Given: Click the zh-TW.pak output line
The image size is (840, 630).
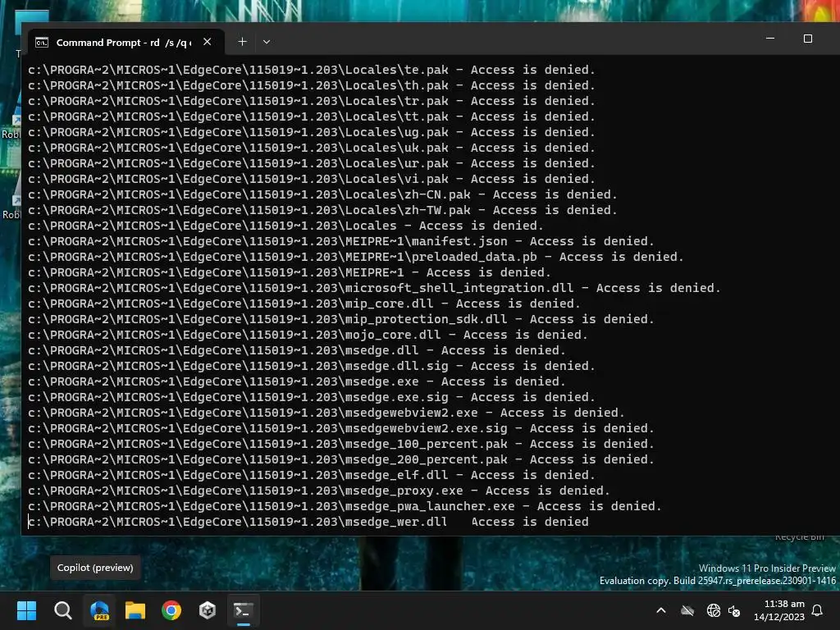Looking at the screenshot, I should 322,210.
